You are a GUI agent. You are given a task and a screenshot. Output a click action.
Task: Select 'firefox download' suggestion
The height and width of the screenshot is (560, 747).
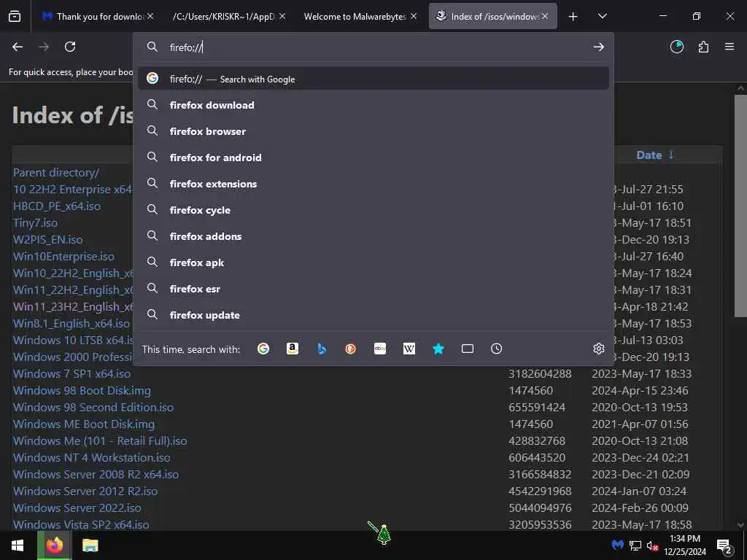(x=373, y=105)
